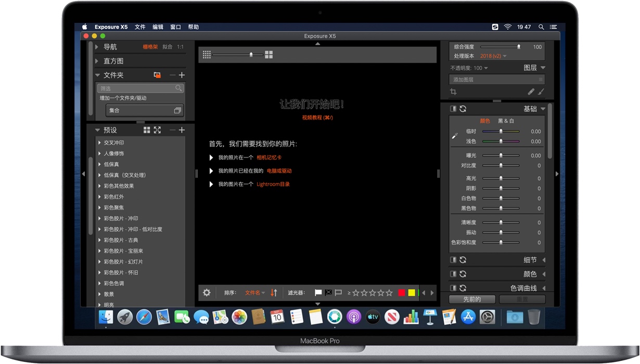
Task: Click the reset icon in the 基础 panel header
Action: click(x=463, y=109)
